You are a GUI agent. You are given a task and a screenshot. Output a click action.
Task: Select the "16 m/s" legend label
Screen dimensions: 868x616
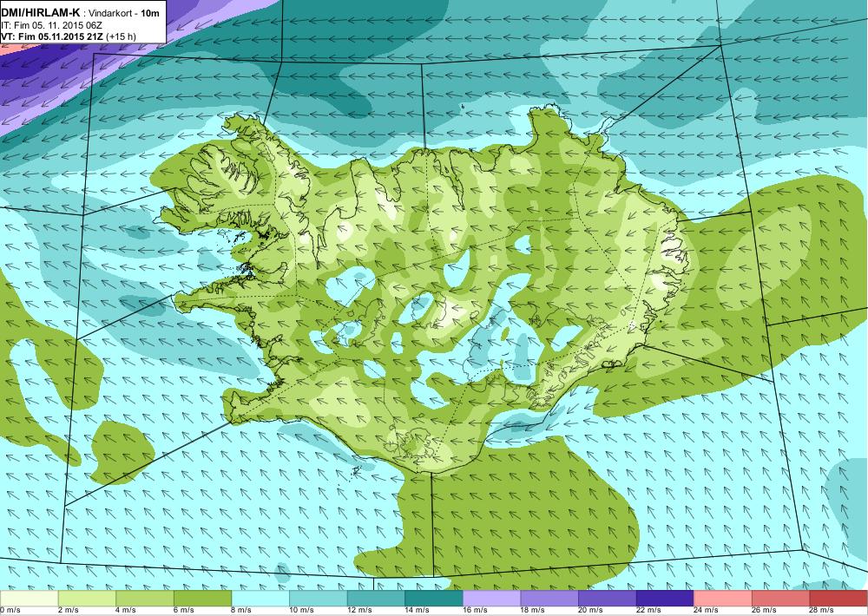point(475,610)
